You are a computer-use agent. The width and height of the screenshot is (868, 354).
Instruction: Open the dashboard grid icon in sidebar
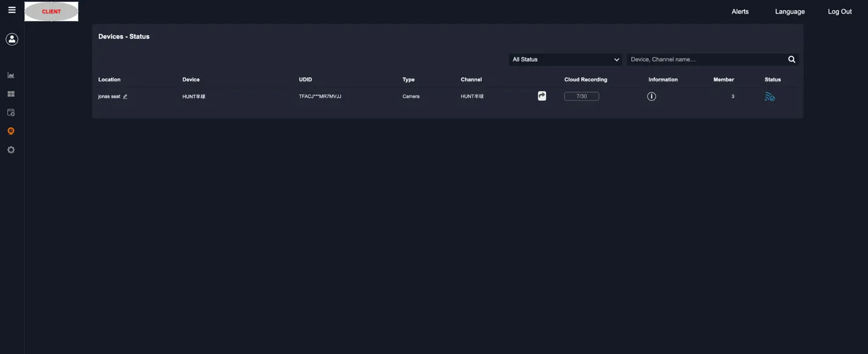(x=11, y=93)
